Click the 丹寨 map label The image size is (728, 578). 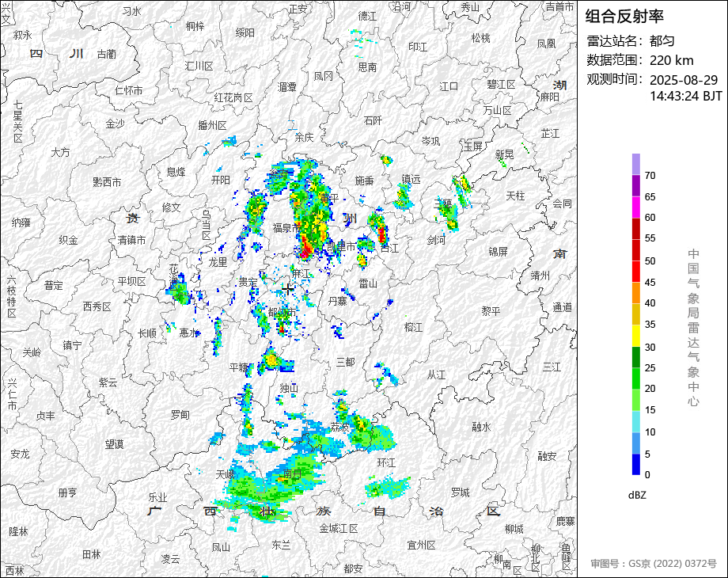[x=338, y=301]
